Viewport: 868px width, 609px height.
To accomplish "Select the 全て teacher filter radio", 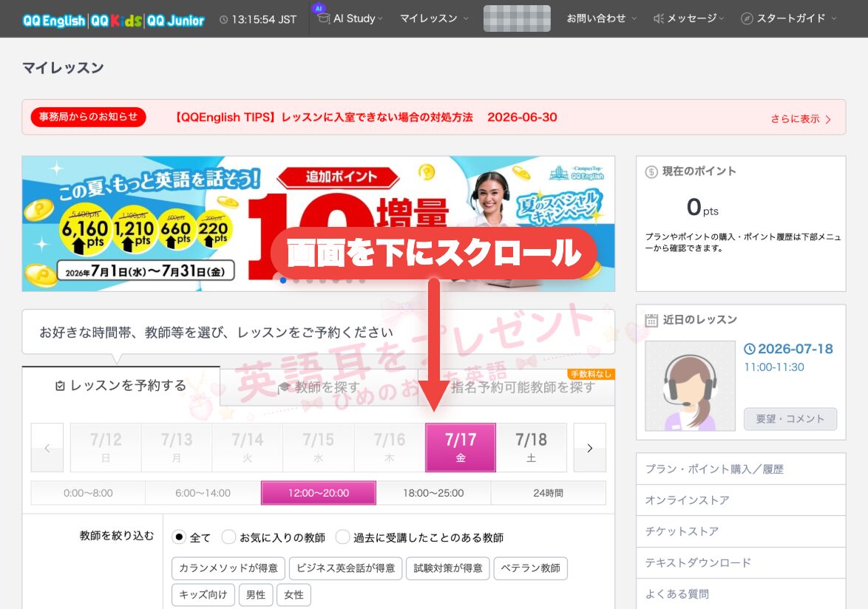I will (x=179, y=537).
